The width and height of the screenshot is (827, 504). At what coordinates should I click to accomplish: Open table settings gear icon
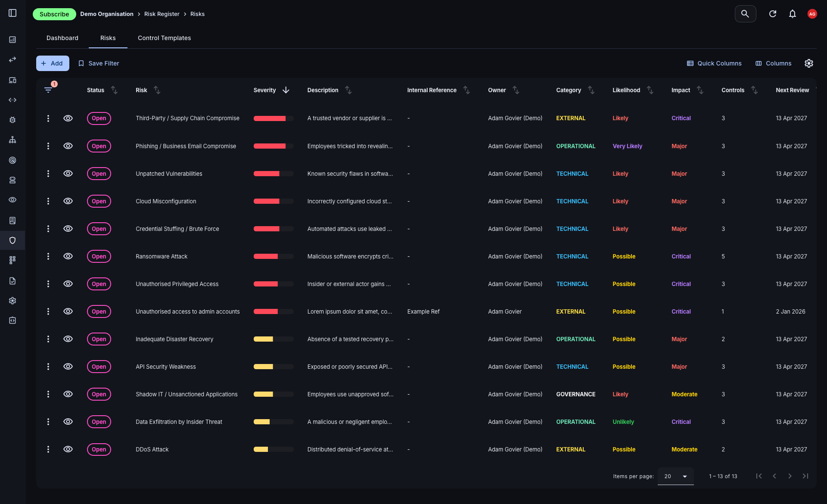(809, 63)
